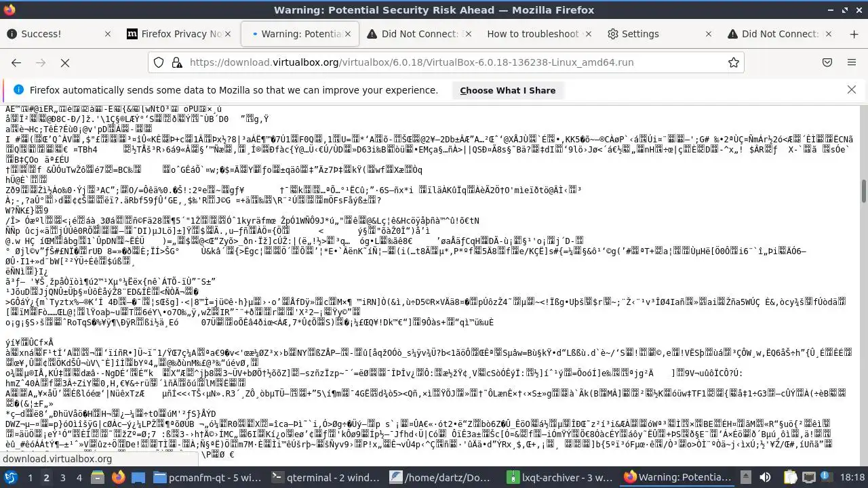Switch to virtual desktop 3
The height and width of the screenshot is (488, 868).
click(62, 477)
